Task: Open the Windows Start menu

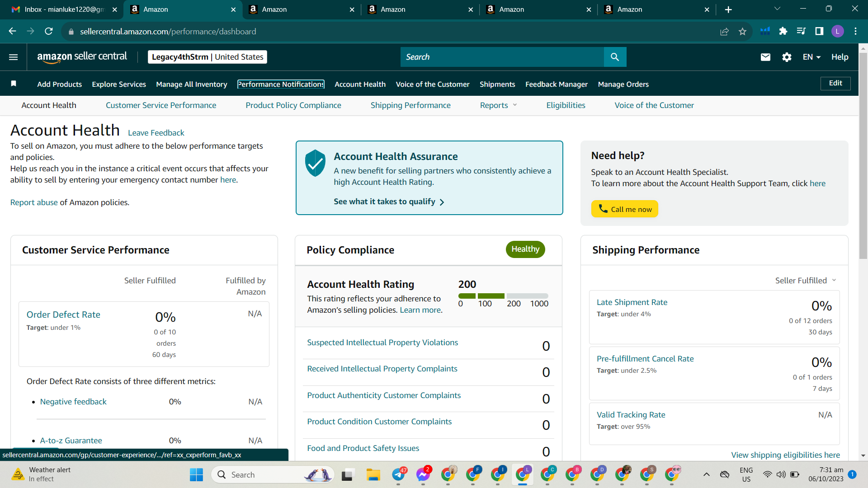Action: coord(196,474)
